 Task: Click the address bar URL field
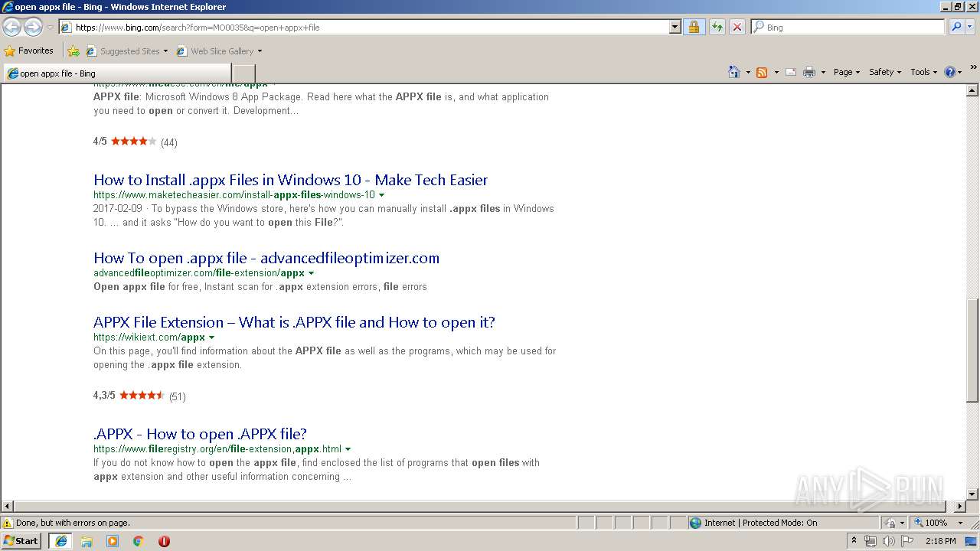(x=371, y=27)
